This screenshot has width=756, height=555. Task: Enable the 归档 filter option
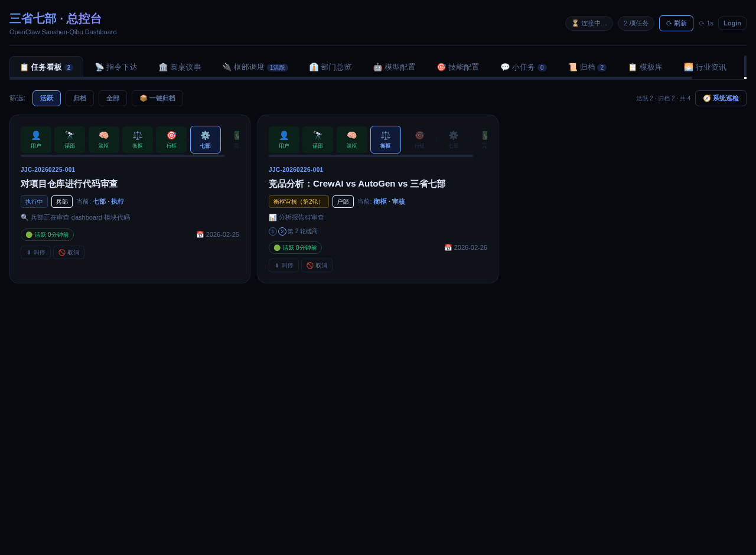pos(80,98)
